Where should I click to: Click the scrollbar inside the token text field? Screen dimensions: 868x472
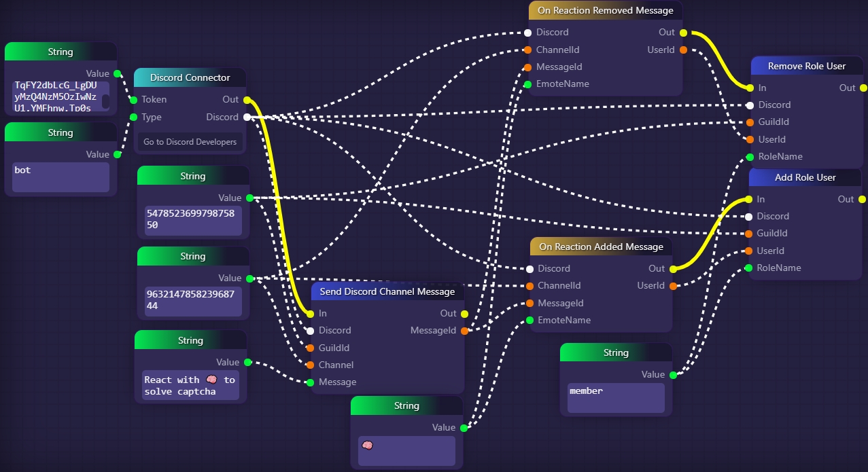(x=105, y=101)
